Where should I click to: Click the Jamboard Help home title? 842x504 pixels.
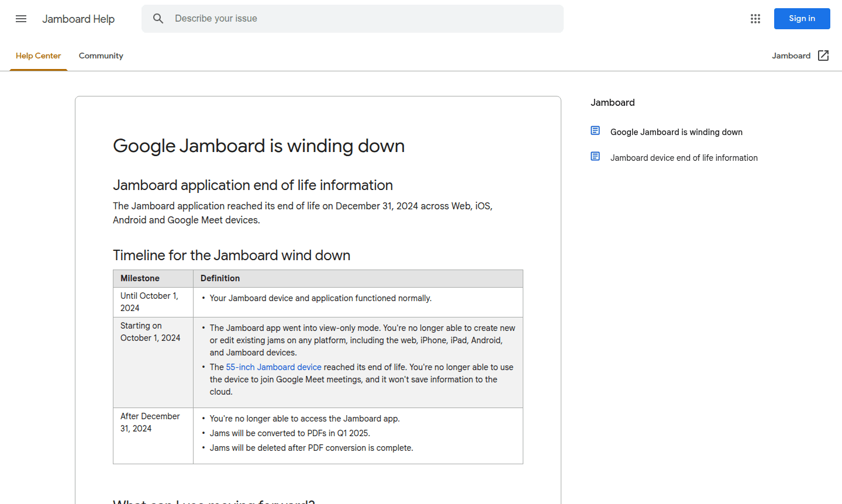click(78, 19)
